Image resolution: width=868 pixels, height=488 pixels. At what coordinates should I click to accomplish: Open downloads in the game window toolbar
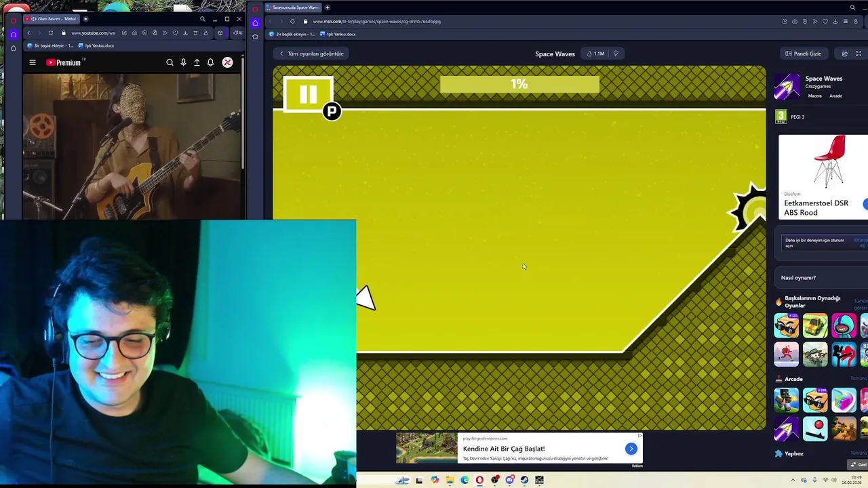[x=835, y=21]
